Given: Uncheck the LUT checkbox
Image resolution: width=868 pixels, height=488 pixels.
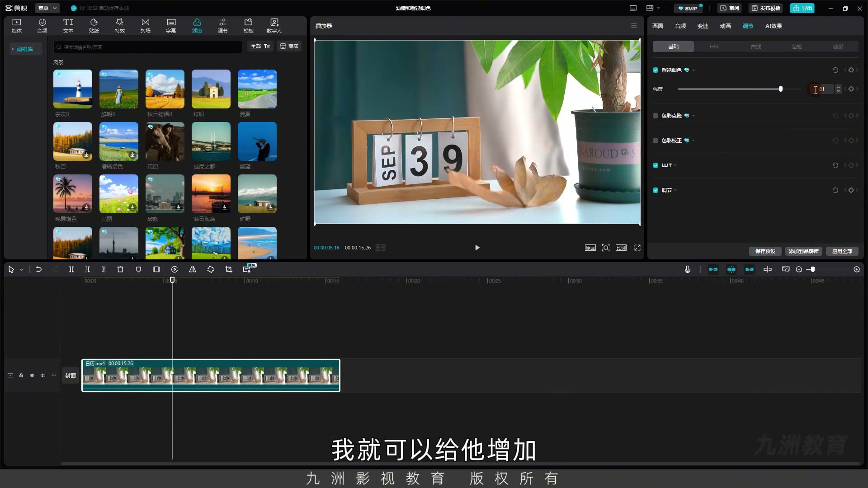Looking at the screenshot, I should click(656, 165).
